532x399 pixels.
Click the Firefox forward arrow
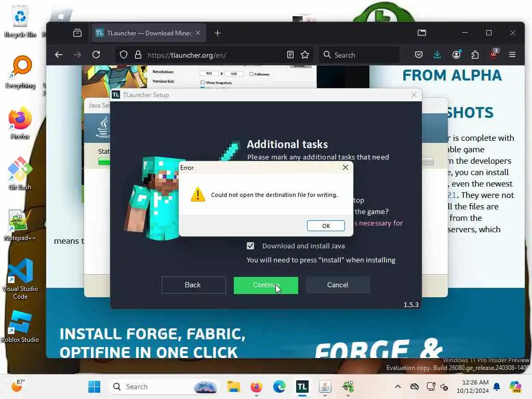click(77, 55)
